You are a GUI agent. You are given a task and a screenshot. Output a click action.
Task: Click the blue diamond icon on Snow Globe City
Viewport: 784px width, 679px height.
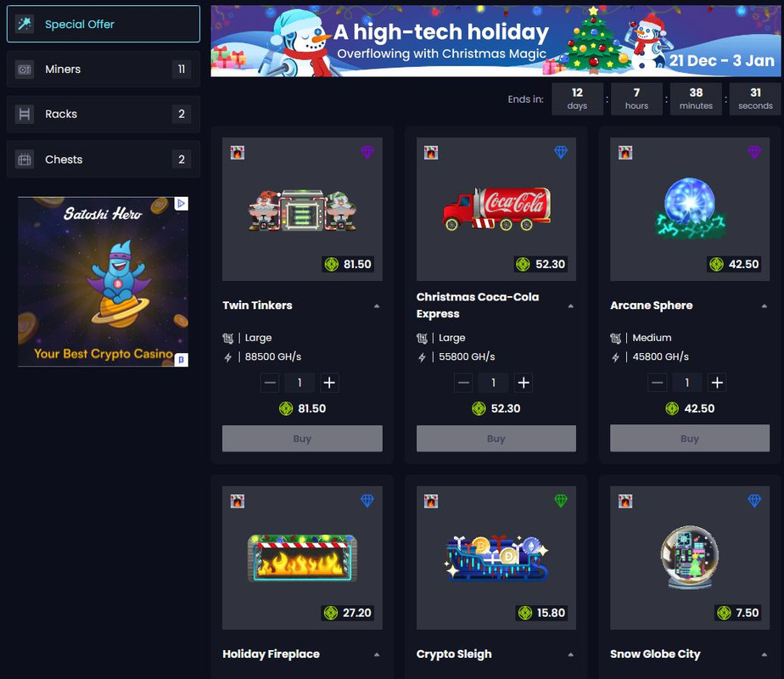[754, 501]
